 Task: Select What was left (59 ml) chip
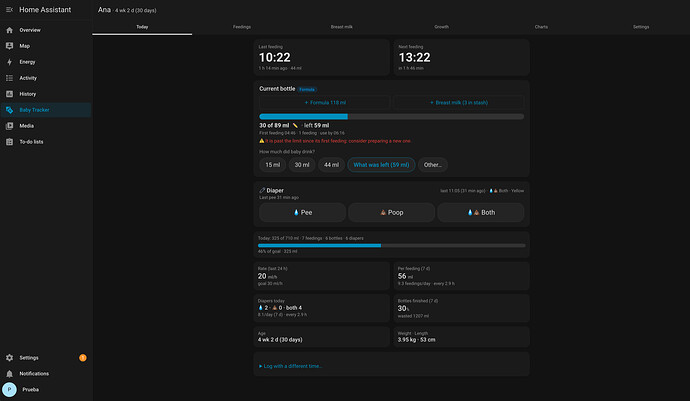(381, 165)
